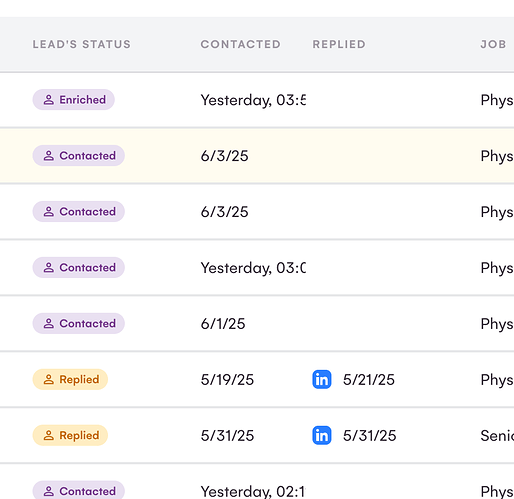Sort by the Lead's Status column header
Screen dimensions: 514x499
coord(82,44)
